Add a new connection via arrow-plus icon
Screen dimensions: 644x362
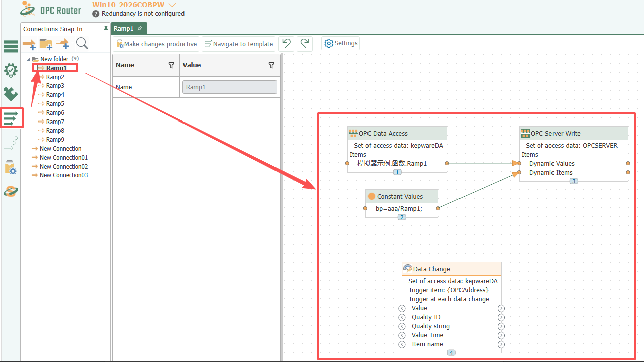pyautogui.click(x=29, y=44)
